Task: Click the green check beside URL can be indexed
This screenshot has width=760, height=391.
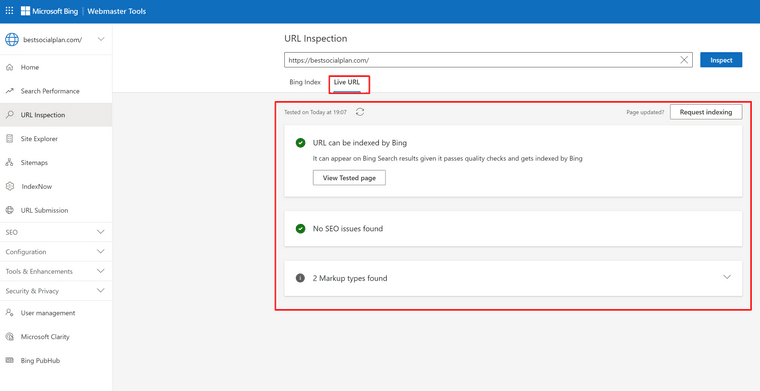Action: tap(301, 143)
